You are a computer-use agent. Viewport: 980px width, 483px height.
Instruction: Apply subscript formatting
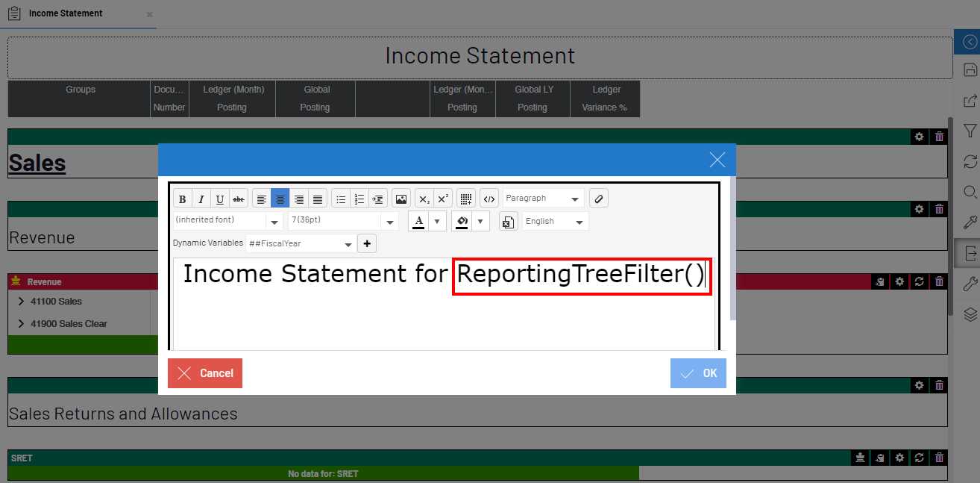(424, 199)
